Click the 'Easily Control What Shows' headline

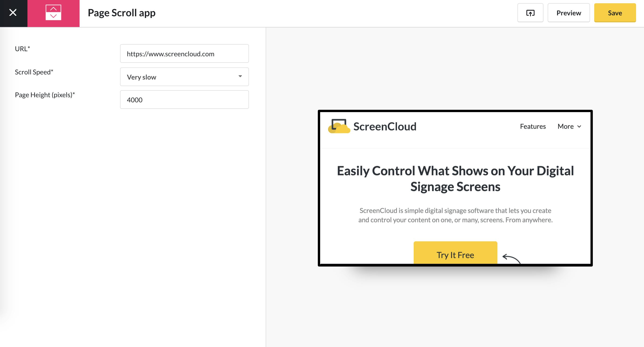coord(455,179)
